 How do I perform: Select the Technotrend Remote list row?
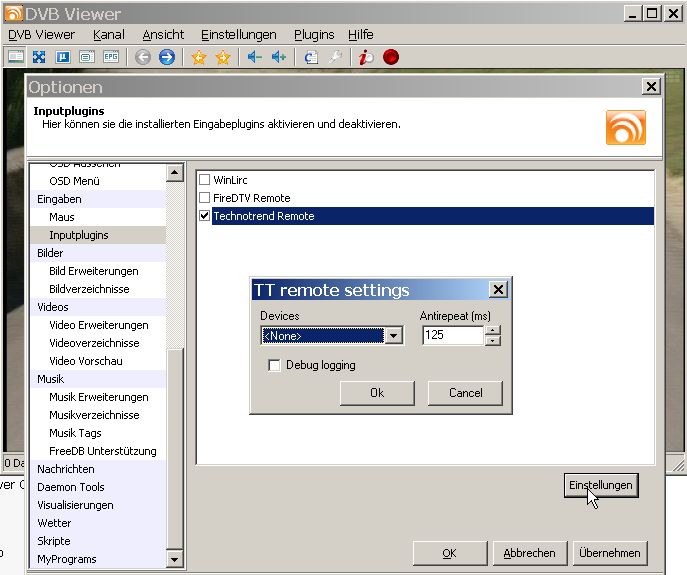pyautogui.click(x=433, y=216)
